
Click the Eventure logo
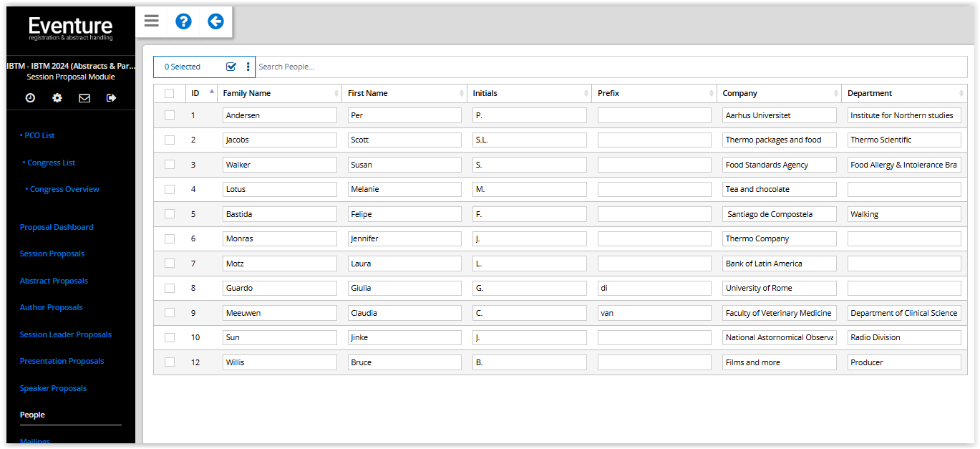[x=71, y=29]
